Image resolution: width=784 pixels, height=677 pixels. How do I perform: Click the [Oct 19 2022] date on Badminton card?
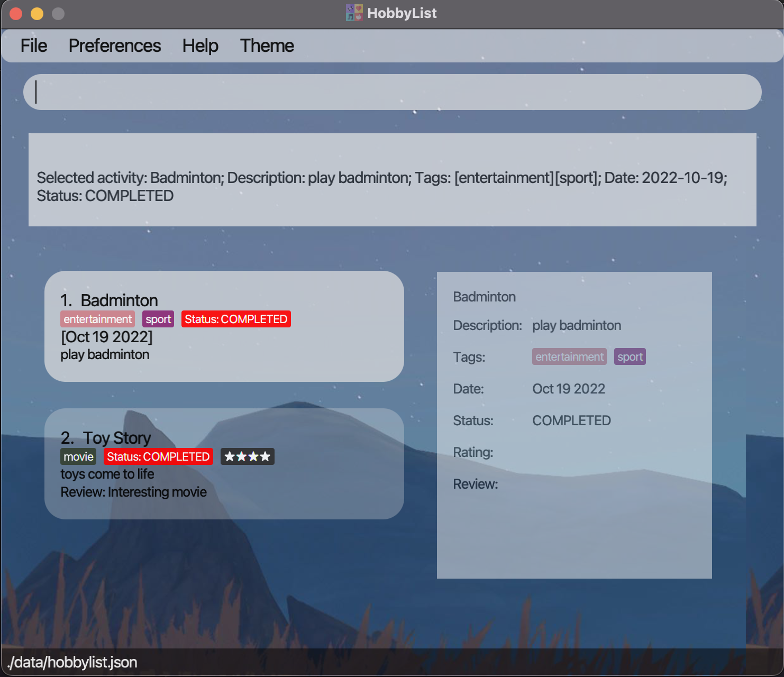pos(107,337)
